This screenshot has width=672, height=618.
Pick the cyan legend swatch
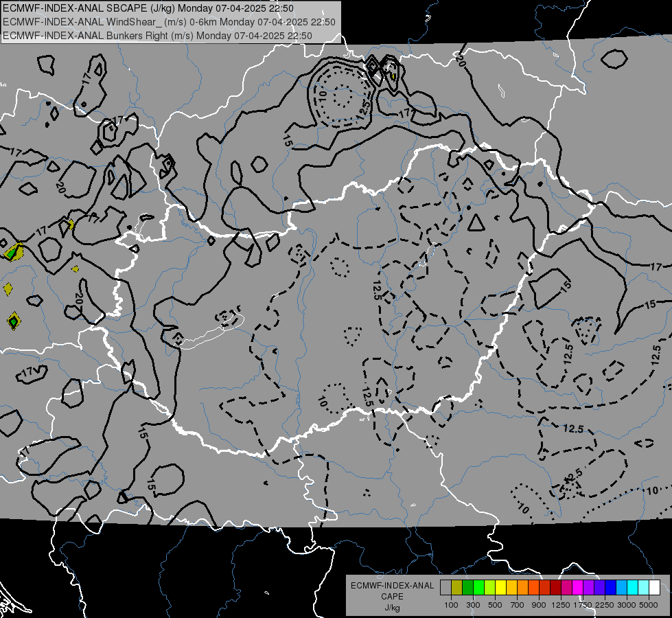633,588
